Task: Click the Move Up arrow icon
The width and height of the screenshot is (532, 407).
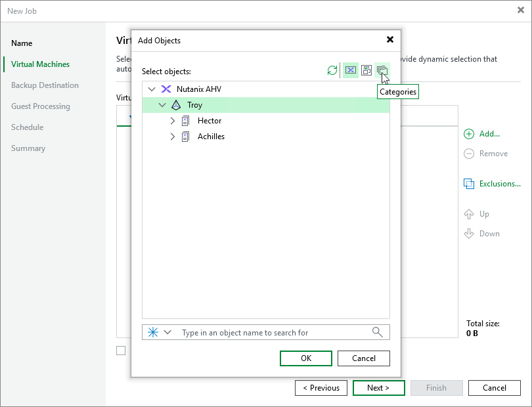Action: (469, 214)
